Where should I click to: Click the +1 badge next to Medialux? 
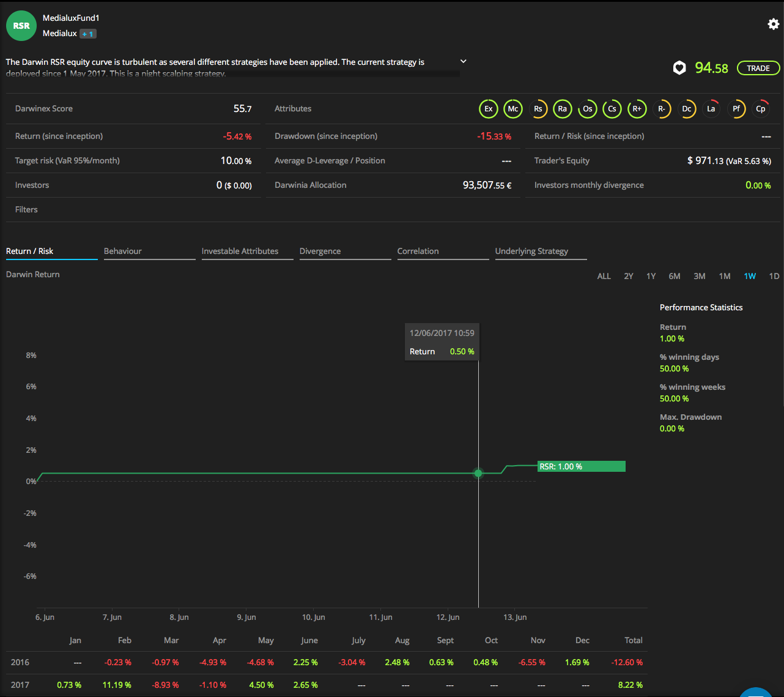pyautogui.click(x=88, y=34)
